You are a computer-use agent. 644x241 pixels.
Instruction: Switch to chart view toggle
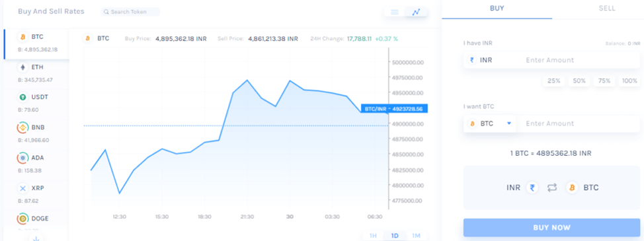click(x=416, y=12)
